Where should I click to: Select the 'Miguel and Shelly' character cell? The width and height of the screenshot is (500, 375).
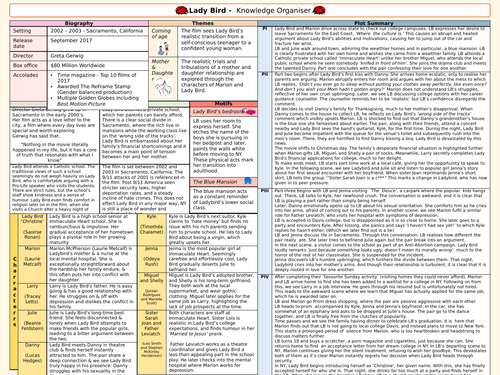click(152, 291)
